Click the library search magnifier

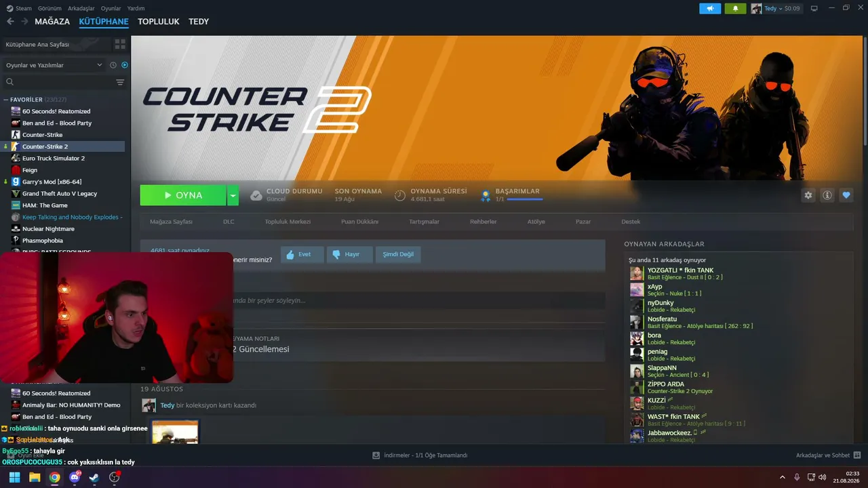pyautogui.click(x=10, y=82)
